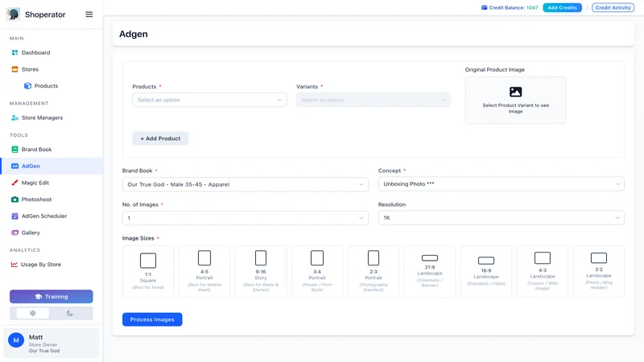Click the Products cube icon

coord(27,86)
